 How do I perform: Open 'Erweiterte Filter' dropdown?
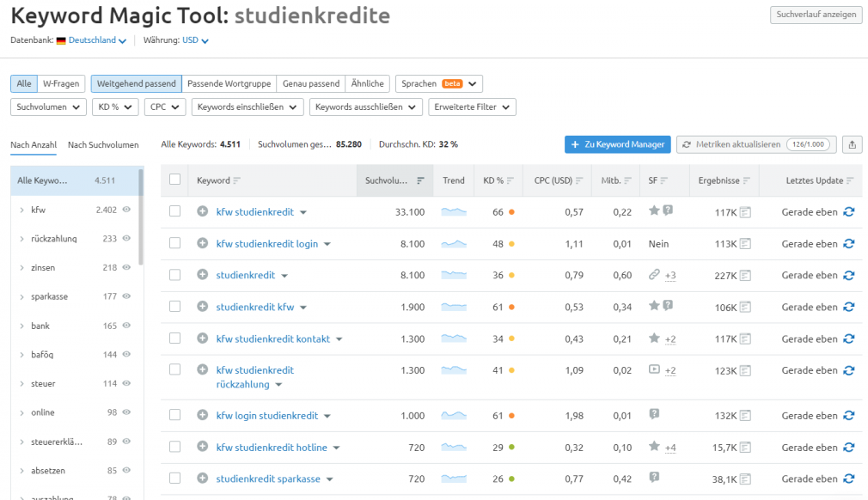pos(472,107)
